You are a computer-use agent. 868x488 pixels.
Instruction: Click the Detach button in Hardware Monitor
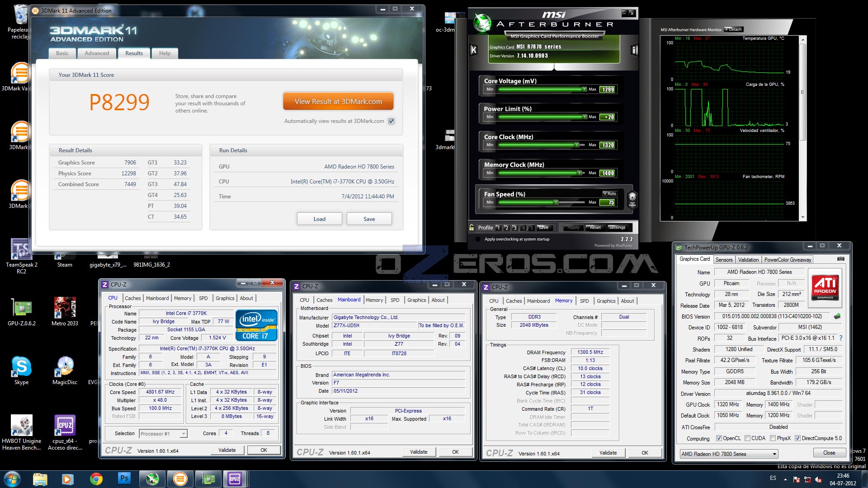pos(733,29)
